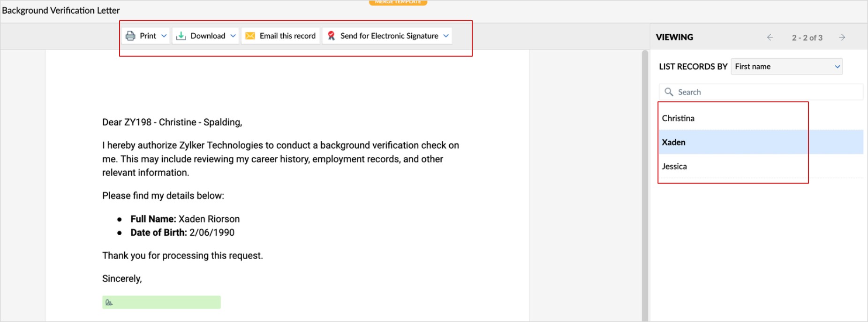868x322 pixels.
Task: Choose Email this record
Action: coord(280,36)
